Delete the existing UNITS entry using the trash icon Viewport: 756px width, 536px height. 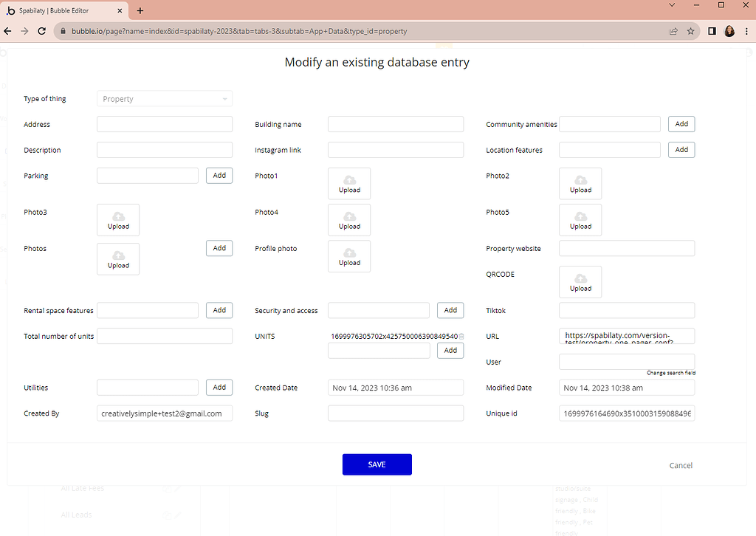point(461,334)
